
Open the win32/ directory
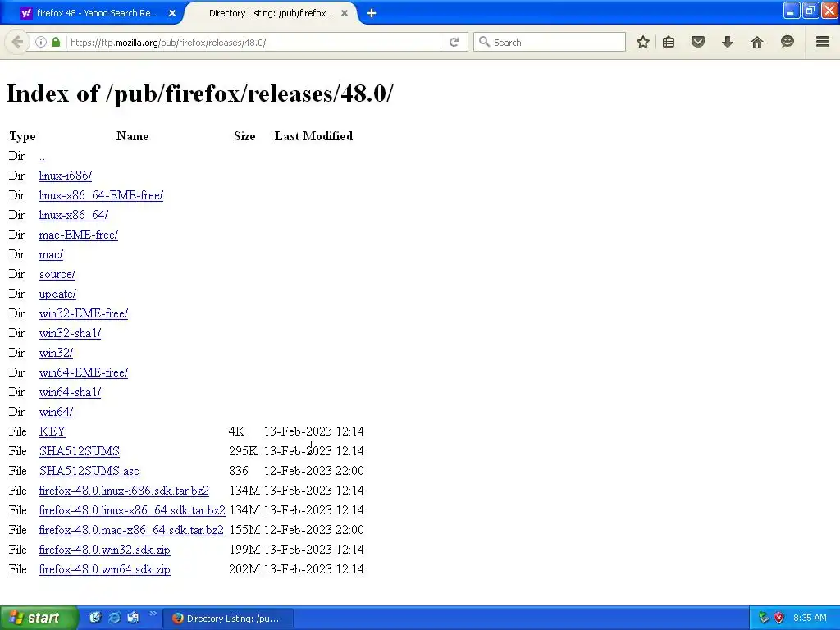pos(56,353)
